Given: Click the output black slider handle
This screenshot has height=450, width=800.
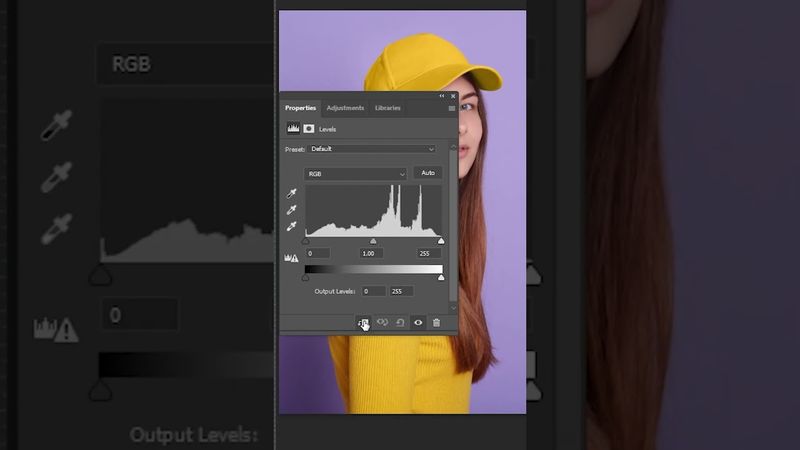Looking at the screenshot, I should pos(306,278).
